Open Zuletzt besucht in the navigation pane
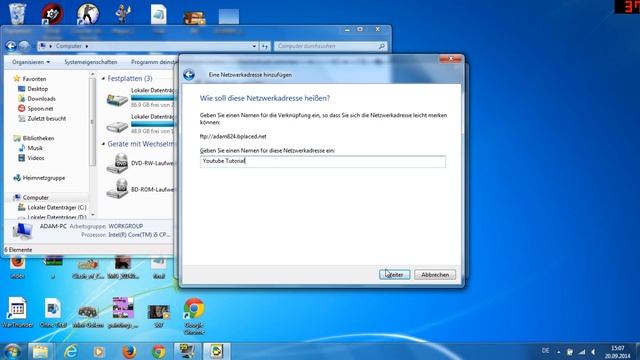This screenshot has width=640, height=360. point(47,118)
